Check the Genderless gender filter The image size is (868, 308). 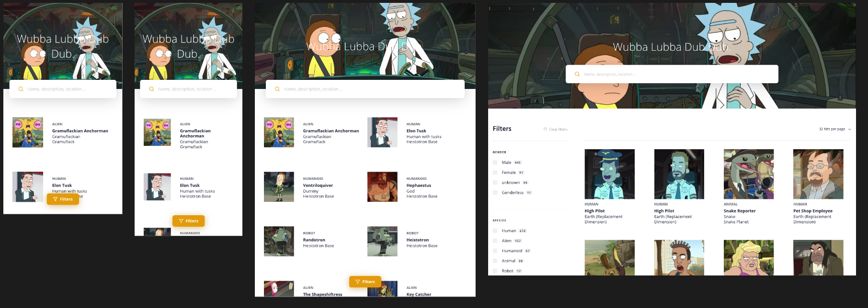495,193
